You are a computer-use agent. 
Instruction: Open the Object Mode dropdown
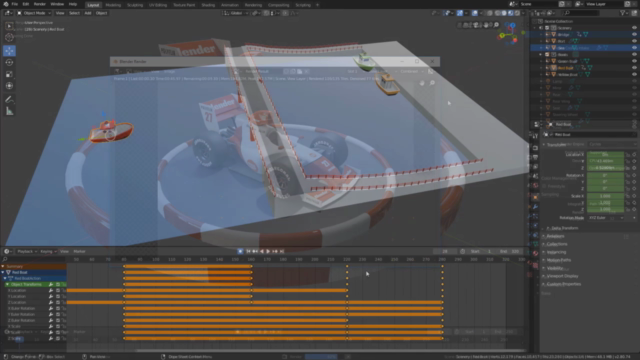point(34,13)
